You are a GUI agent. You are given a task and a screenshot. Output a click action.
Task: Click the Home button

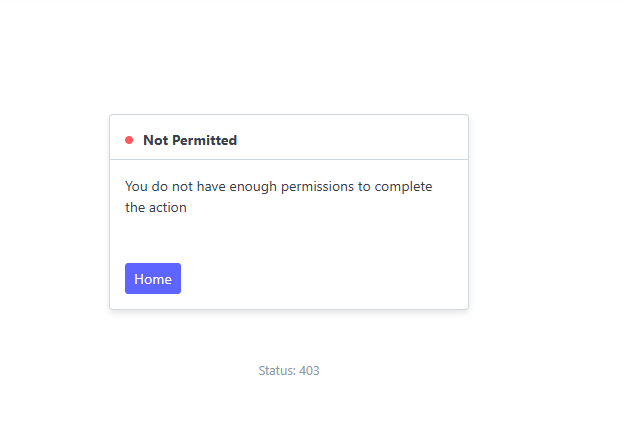[x=153, y=279]
